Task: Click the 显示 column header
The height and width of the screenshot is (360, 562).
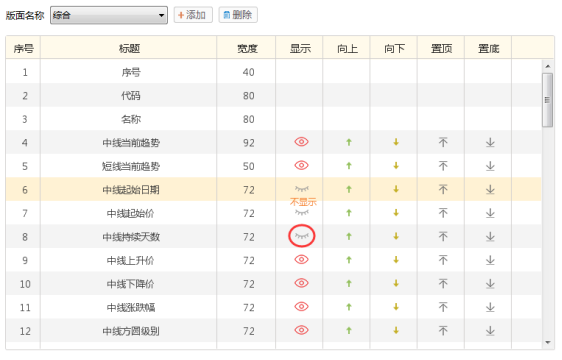Action: [x=299, y=48]
